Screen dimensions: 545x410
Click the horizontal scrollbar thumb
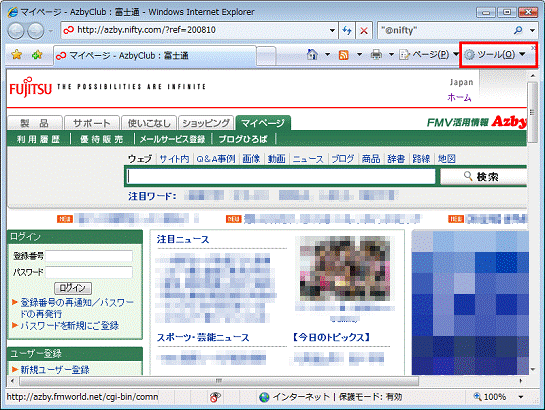click(219, 381)
